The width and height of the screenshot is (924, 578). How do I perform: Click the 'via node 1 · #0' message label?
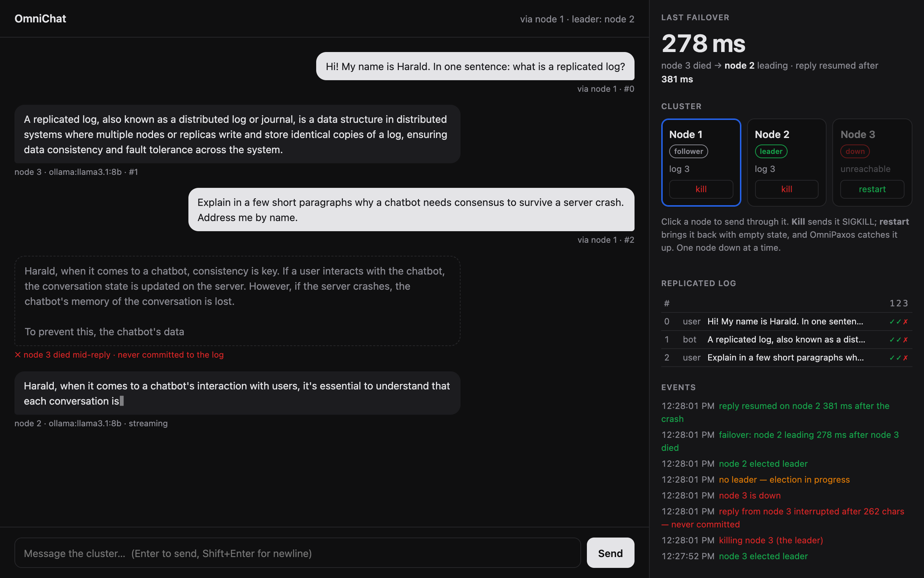click(x=606, y=89)
